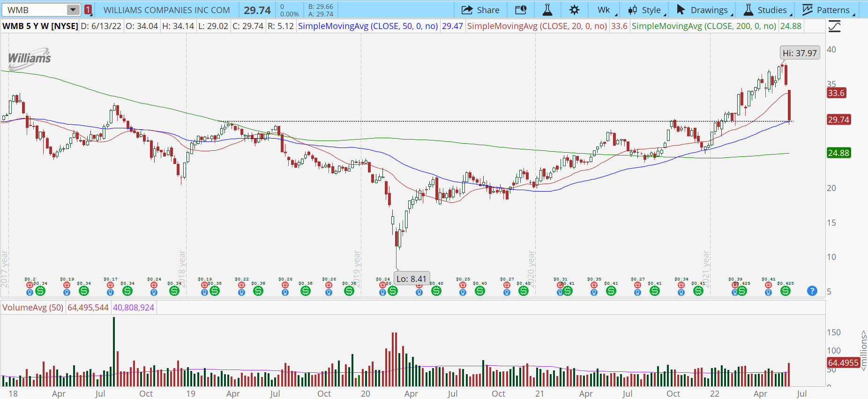Image resolution: width=868 pixels, height=399 pixels.
Task: Click the 50-period SimpleMovingAvg blue label
Action: [x=368, y=26]
